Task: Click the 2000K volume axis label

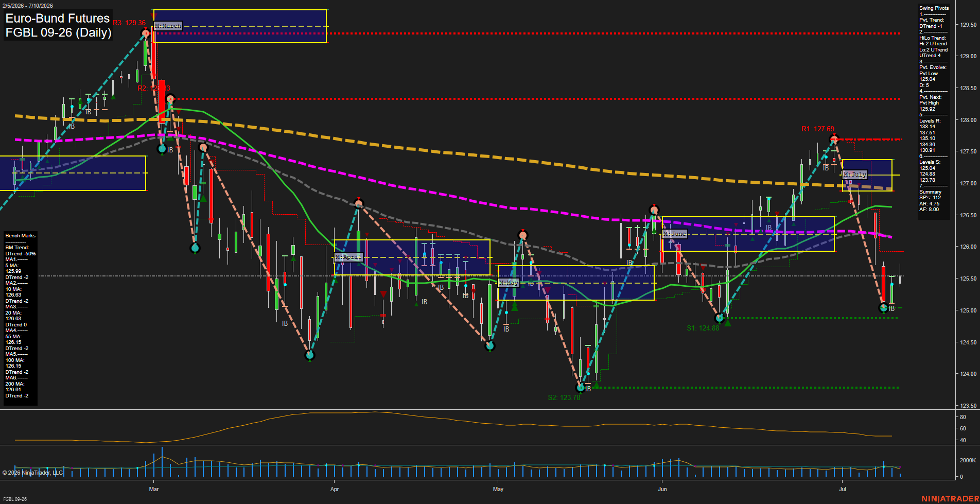Action: click(968, 460)
